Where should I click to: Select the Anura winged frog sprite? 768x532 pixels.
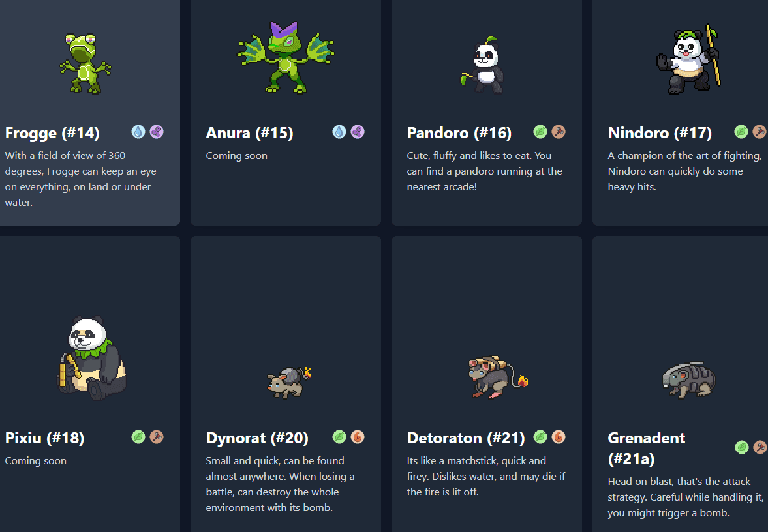click(286, 59)
